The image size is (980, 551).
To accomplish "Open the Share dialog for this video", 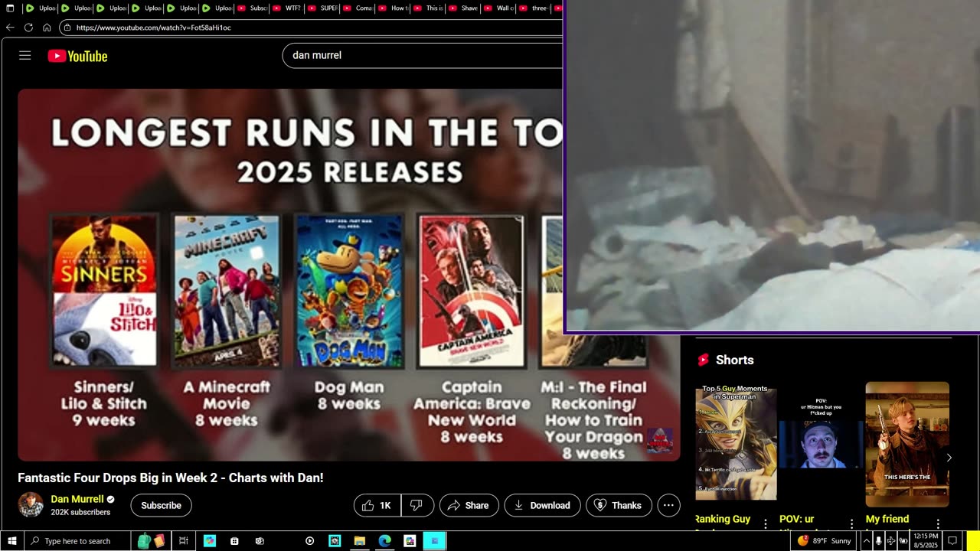I will click(x=469, y=505).
